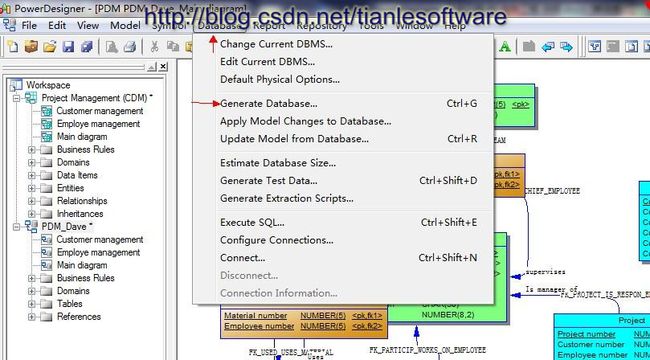Screen dimensions: 650x360
Task: Expand the Tables folder under PDM_Dave
Action: tap(32, 304)
